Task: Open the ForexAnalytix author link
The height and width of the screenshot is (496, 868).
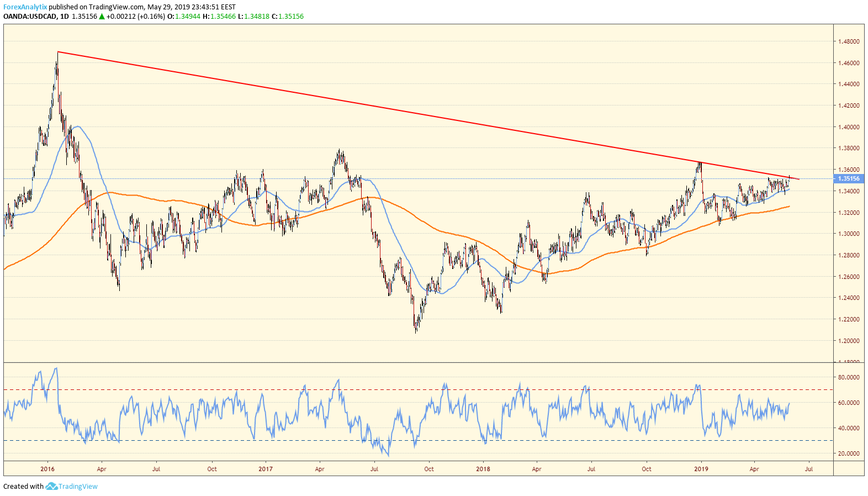Action: 25,7
